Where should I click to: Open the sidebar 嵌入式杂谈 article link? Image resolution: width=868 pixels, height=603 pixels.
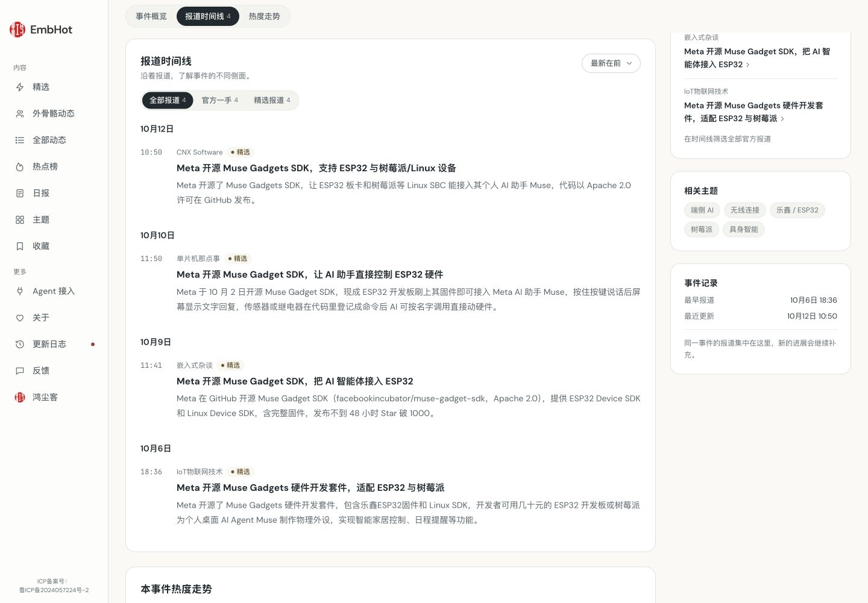tap(757, 58)
